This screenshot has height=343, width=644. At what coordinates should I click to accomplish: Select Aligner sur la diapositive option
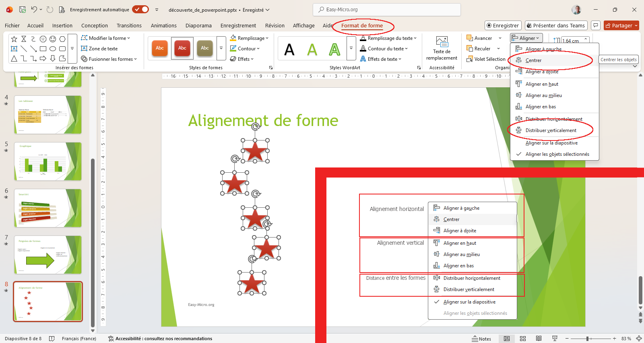coord(551,143)
